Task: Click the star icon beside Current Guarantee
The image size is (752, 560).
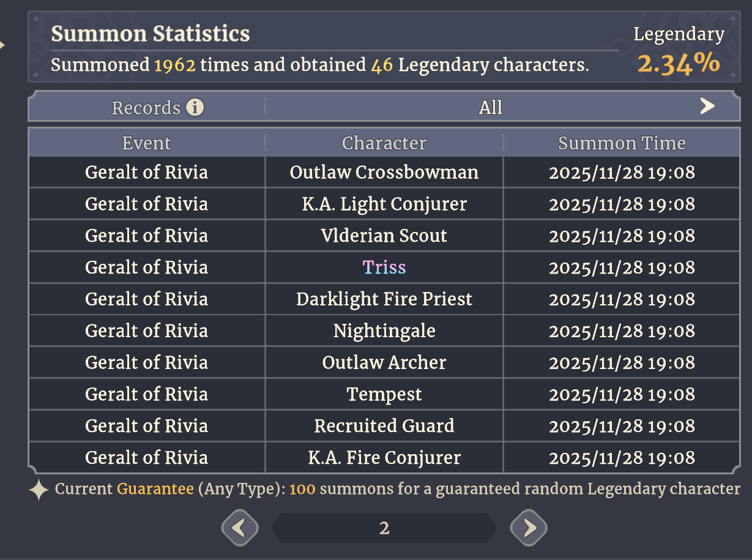Action: tap(39, 490)
